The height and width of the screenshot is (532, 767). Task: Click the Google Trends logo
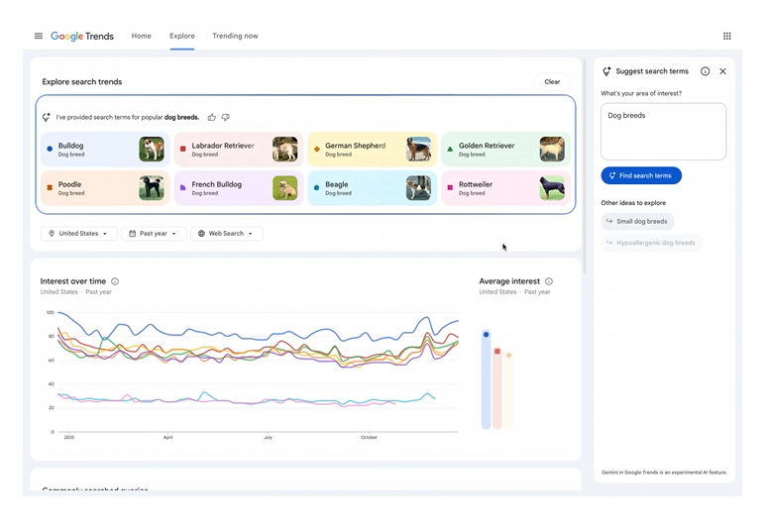[x=82, y=37]
